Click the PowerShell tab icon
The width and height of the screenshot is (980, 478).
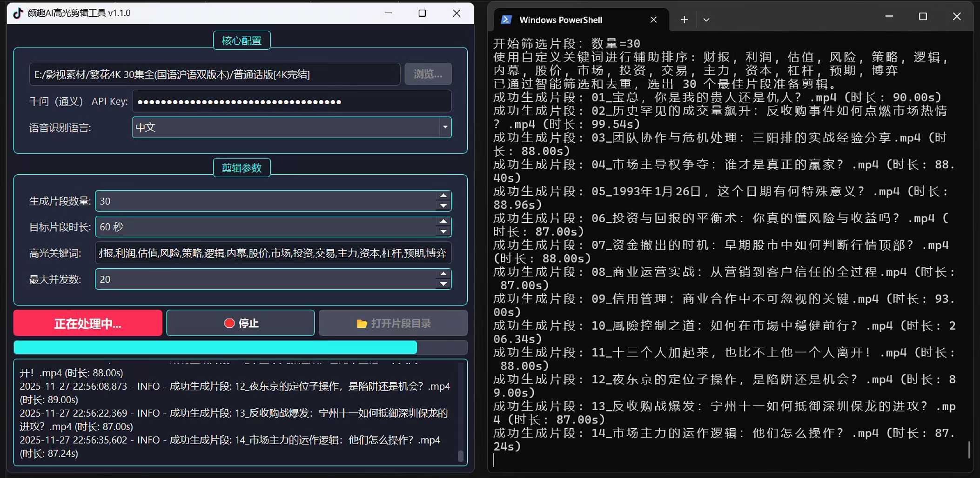point(506,20)
